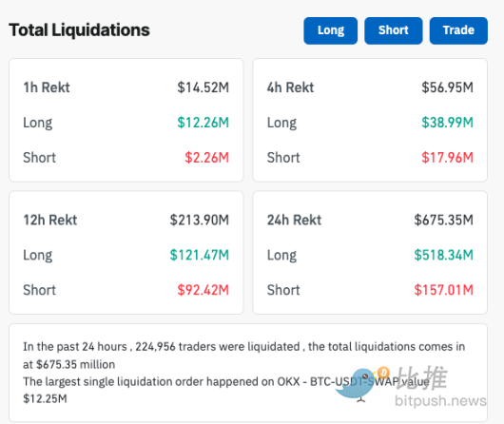Click the blue bird watermark logo
Image resolution: width=504 pixels, height=424 pixels.
click(x=356, y=384)
